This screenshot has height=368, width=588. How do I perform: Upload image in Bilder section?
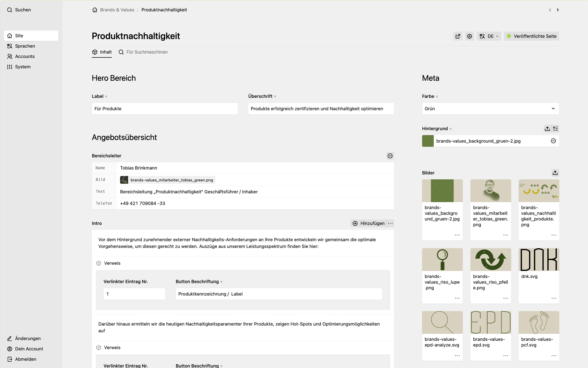click(x=555, y=173)
